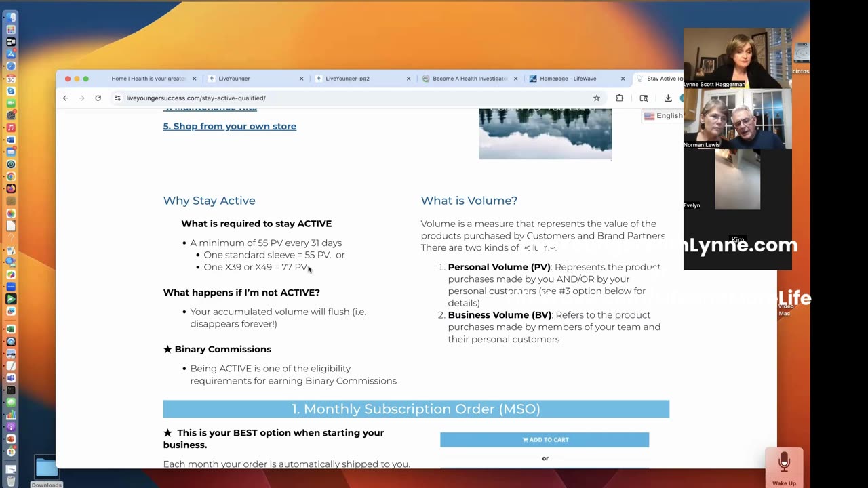Open Finder from the dock
868x488 pixels.
tap(11, 18)
